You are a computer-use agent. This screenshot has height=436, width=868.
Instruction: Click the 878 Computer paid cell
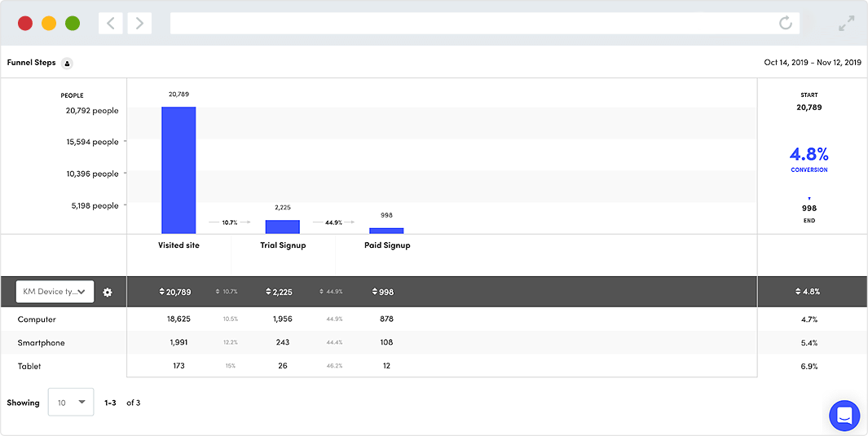386,319
